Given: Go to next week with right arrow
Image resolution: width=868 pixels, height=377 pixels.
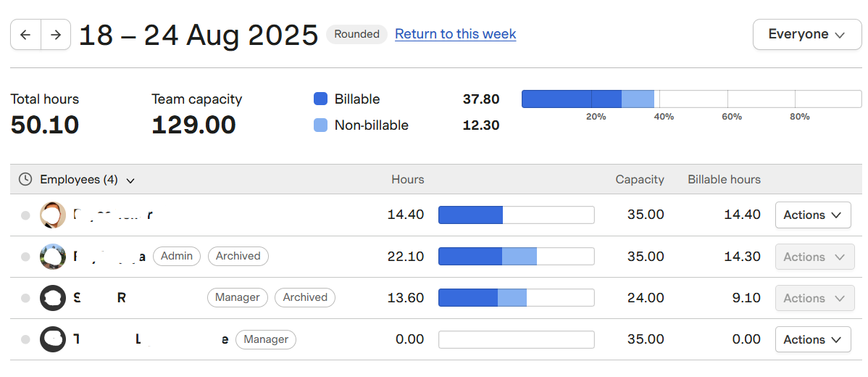Looking at the screenshot, I should coord(56,35).
